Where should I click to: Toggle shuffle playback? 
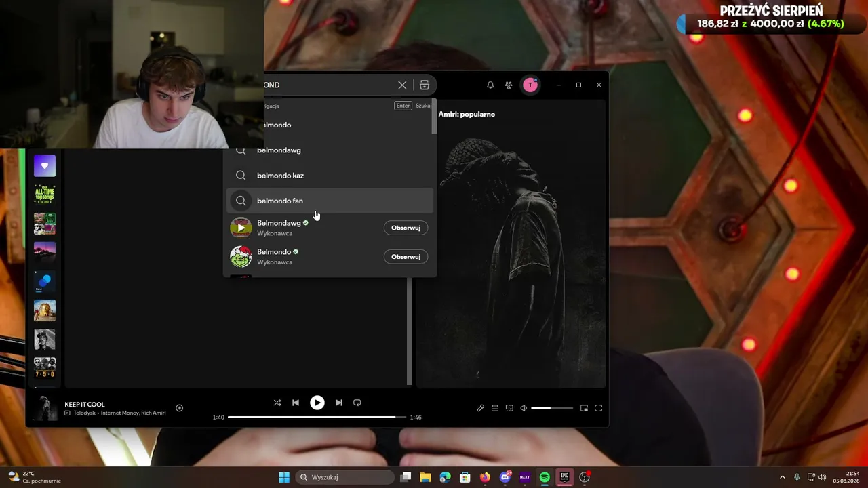coord(277,403)
